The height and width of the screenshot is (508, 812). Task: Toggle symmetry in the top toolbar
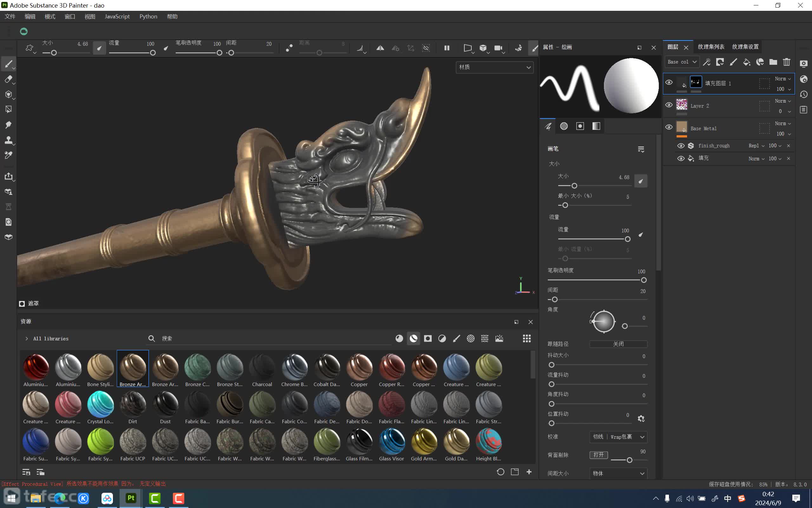380,48
